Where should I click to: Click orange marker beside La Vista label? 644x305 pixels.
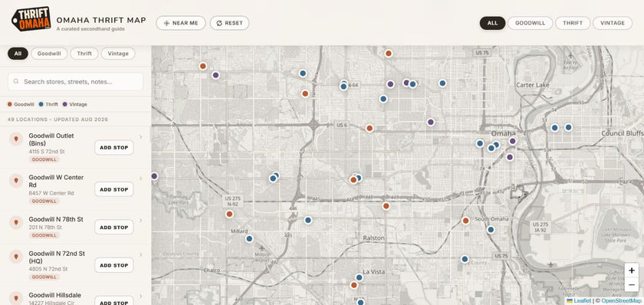click(x=353, y=284)
